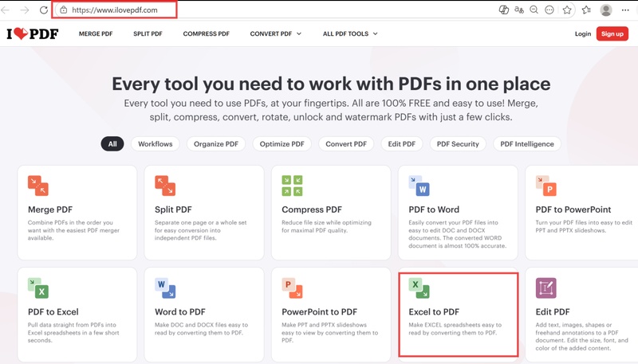Viewport: 638px width, 364px height.
Task: Click 'Pull data straight from PDFs' description
Action: click(73, 332)
